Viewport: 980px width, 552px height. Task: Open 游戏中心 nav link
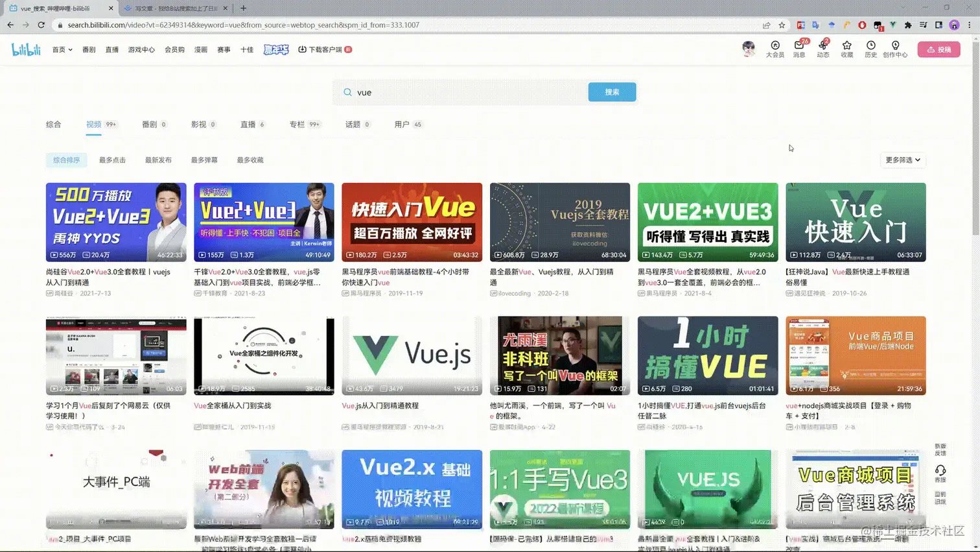141,49
